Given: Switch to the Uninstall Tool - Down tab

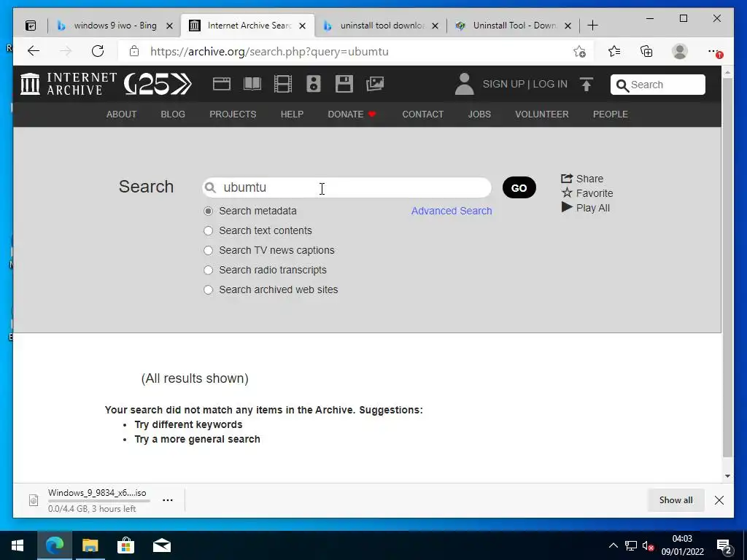Looking at the screenshot, I should click(513, 26).
